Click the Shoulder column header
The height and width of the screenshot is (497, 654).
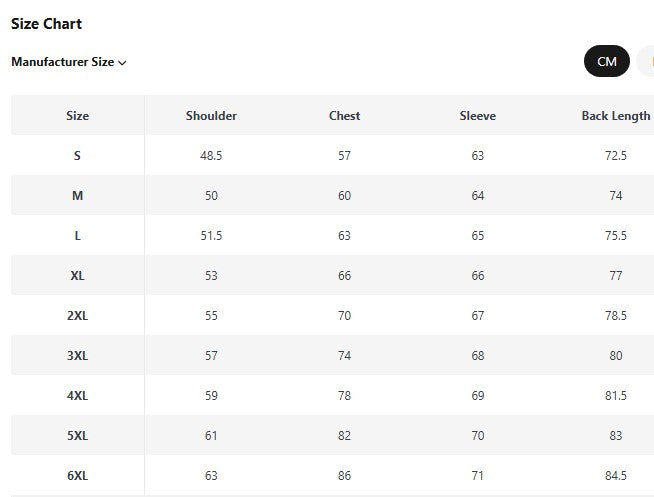click(x=211, y=115)
